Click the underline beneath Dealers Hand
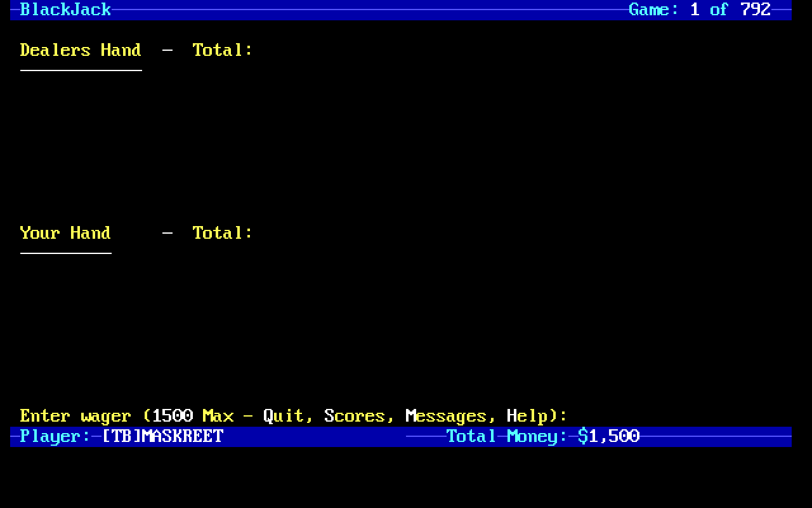Viewport: 812px width, 508px height. tap(81, 70)
